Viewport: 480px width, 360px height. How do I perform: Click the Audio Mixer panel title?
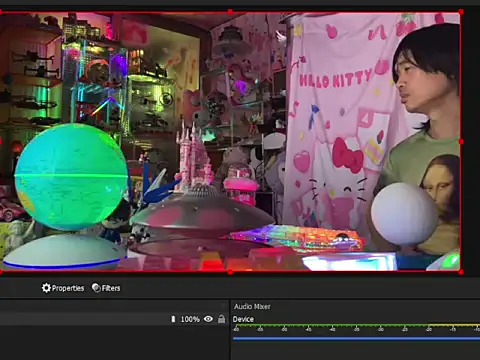(252, 307)
